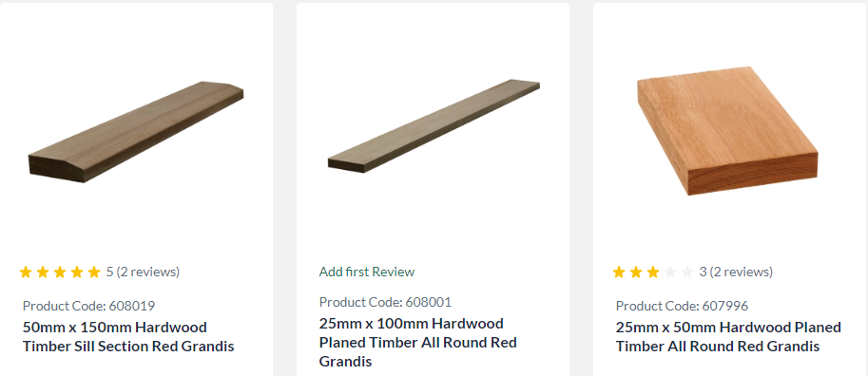Click second gold star of Sill Section rating
The width and height of the screenshot is (868, 376).
(x=43, y=273)
